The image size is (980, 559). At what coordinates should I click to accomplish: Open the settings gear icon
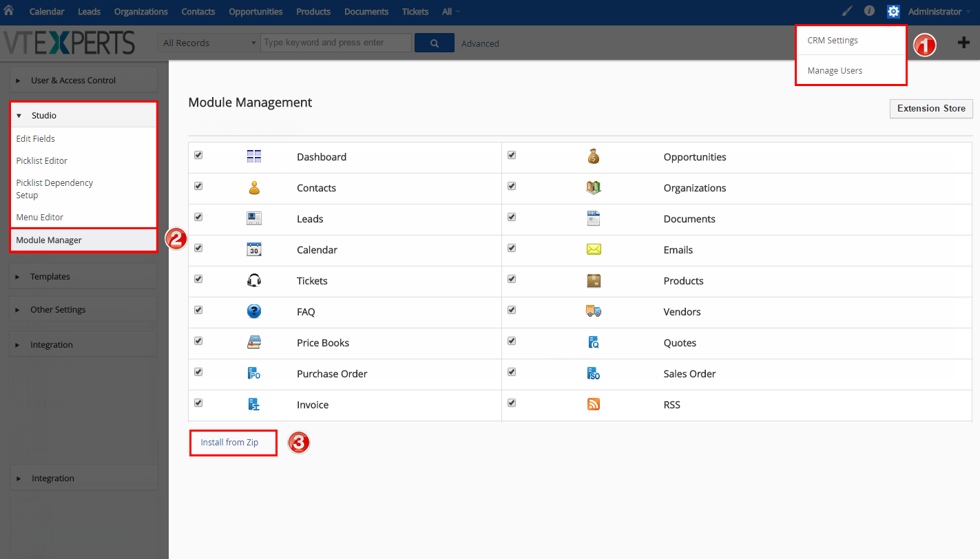coord(893,12)
